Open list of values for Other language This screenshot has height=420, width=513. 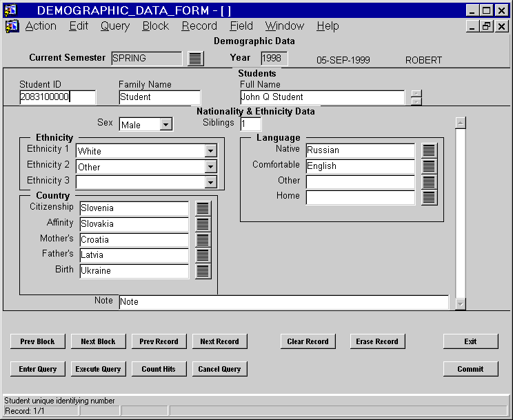click(x=429, y=182)
